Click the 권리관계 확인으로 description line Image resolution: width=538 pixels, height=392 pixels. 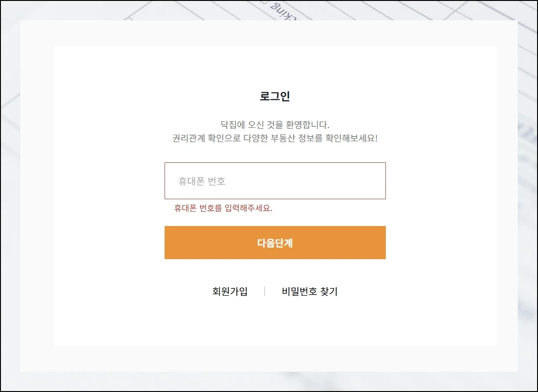(275, 138)
